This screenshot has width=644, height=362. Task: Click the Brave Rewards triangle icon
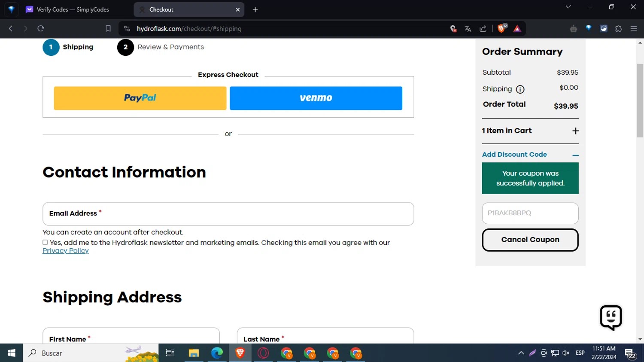coord(517,29)
